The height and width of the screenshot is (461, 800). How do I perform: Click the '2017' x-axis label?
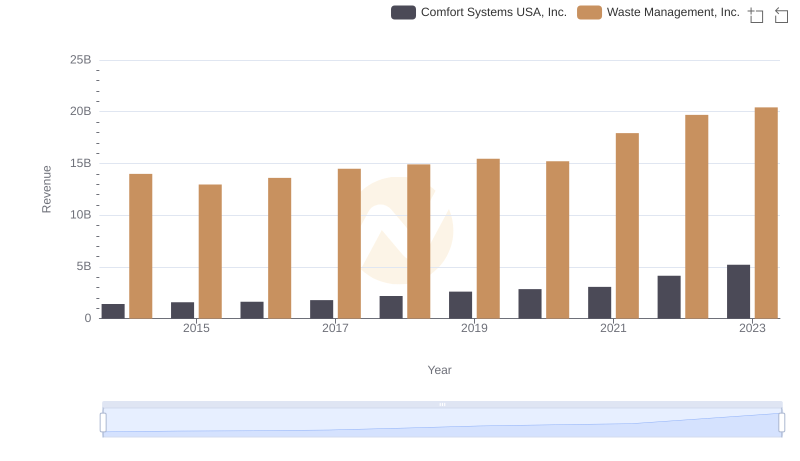tap(335, 328)
